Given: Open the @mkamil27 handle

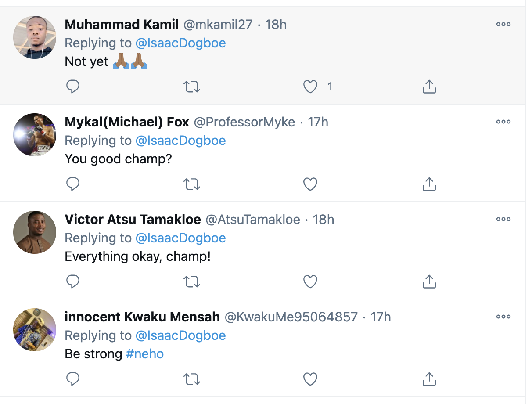Looking at the screenshot, I should coord(218,25).
